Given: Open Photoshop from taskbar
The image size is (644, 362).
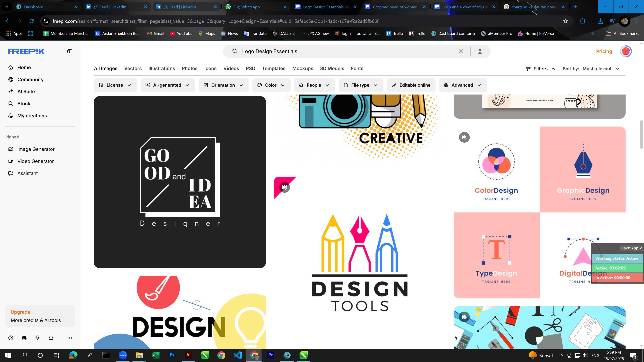Looking at the screenshot, I should (x=172, y=355).
